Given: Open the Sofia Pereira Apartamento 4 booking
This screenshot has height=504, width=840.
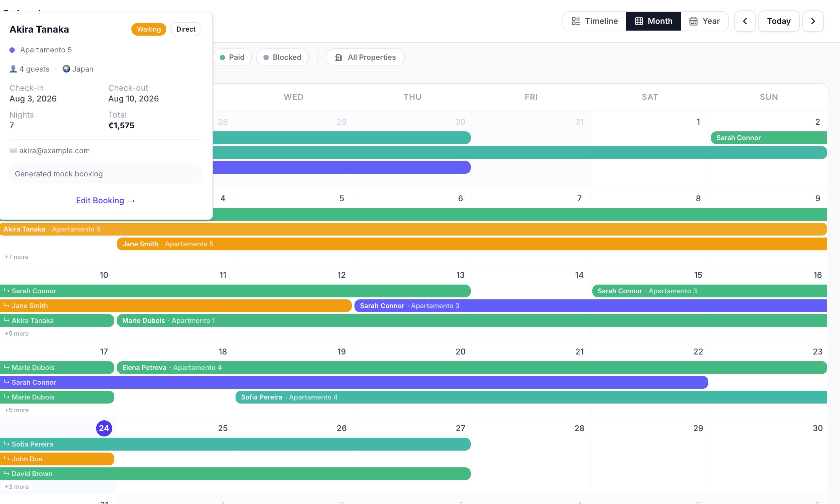Looking at the screenshot, I should tap(531, 397).
